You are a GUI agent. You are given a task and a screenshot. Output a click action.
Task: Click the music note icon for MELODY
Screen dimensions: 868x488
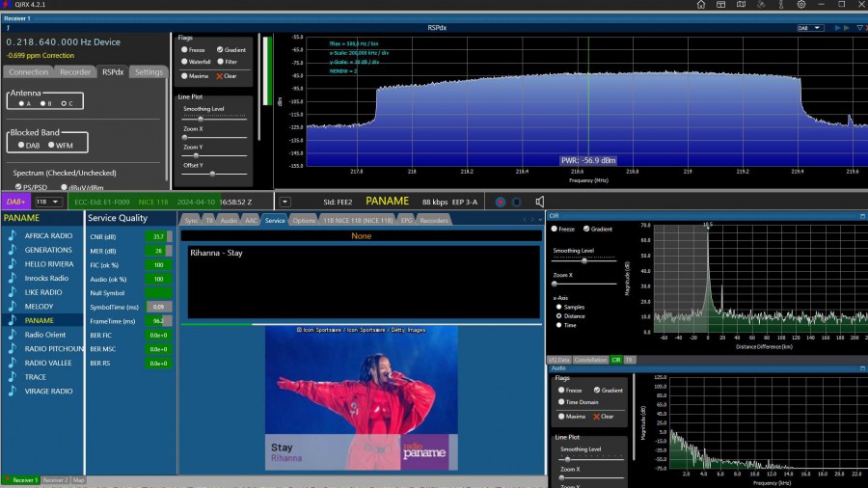[x=13, y=306]
